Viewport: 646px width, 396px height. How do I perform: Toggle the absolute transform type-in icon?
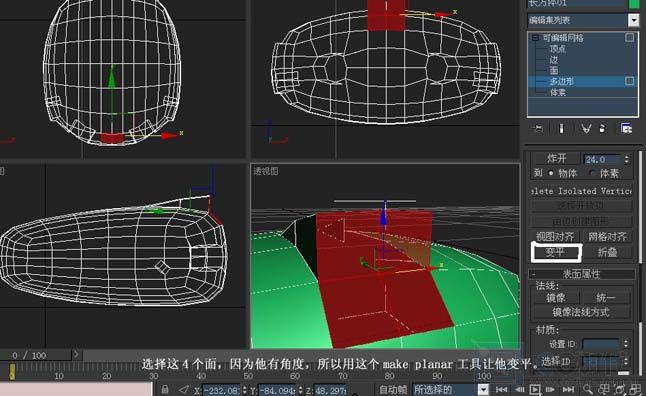point(184,389)
